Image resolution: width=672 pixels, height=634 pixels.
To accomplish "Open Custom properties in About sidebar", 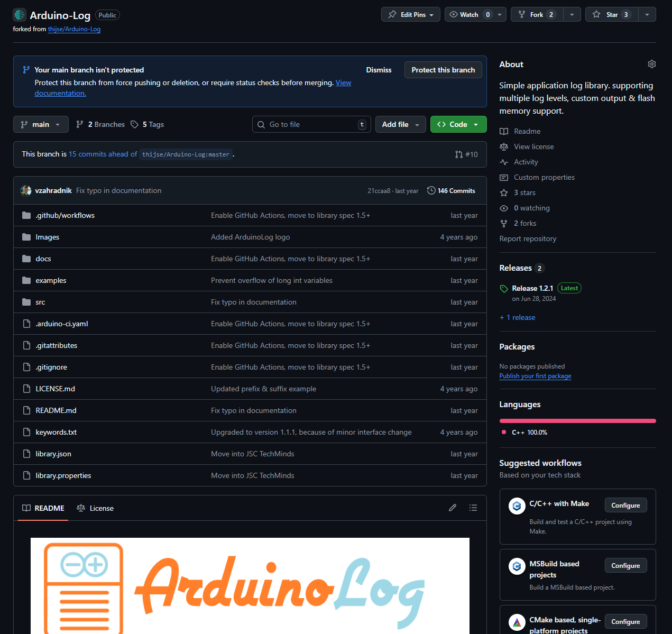I will (544, 177).
